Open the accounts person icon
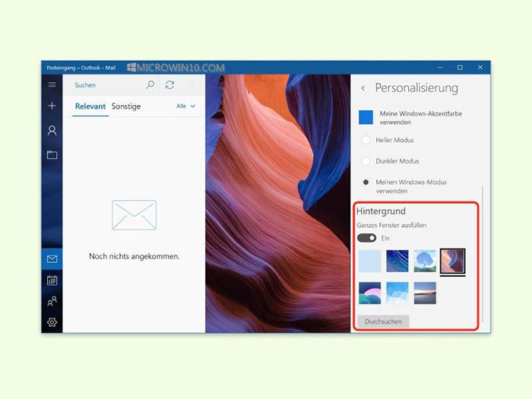This screenshot has height=399, width=532. coord(52,130)
